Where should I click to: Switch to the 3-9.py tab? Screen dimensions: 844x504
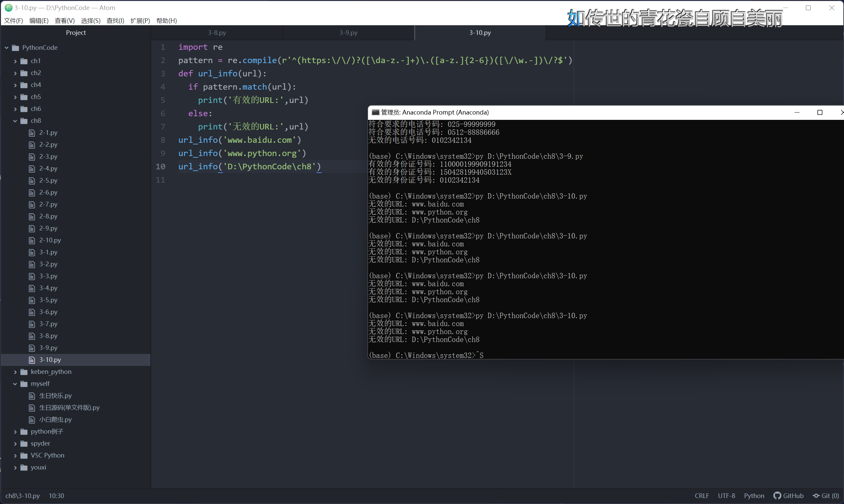point(349,33)
